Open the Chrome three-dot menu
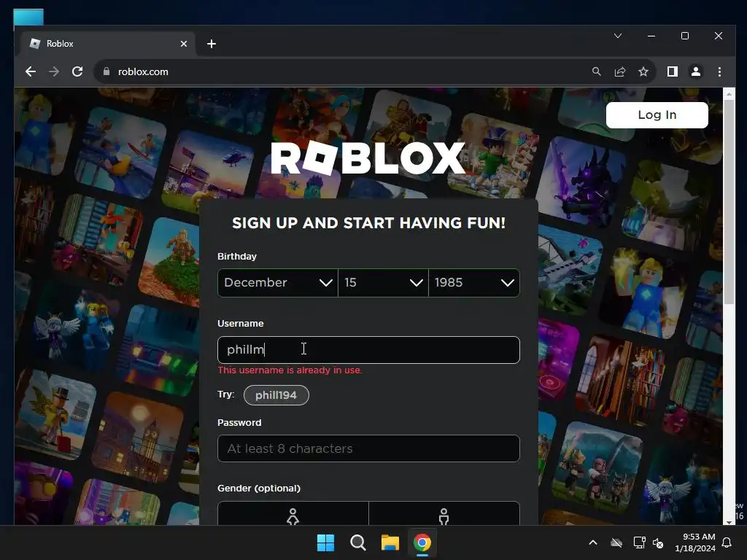 point(719,72)
